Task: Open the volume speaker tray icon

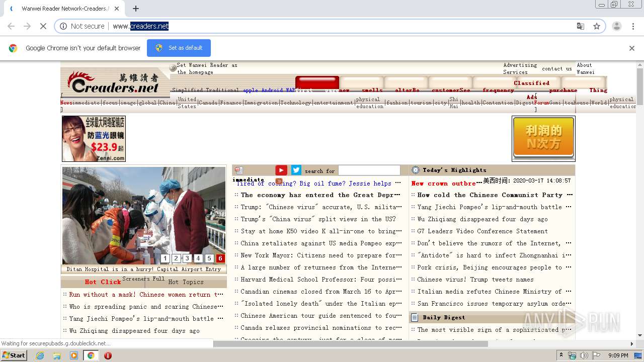Action: tap(584, 355)
